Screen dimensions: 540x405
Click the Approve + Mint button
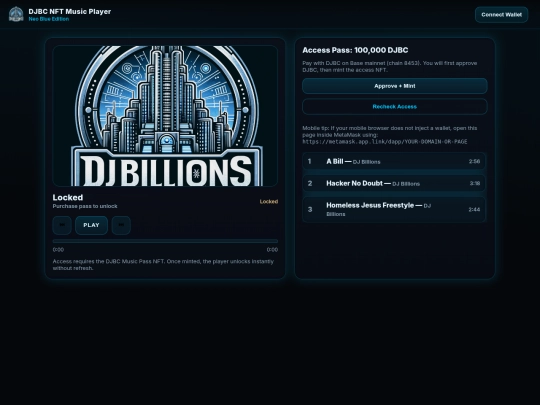click(x=395, y=86)
